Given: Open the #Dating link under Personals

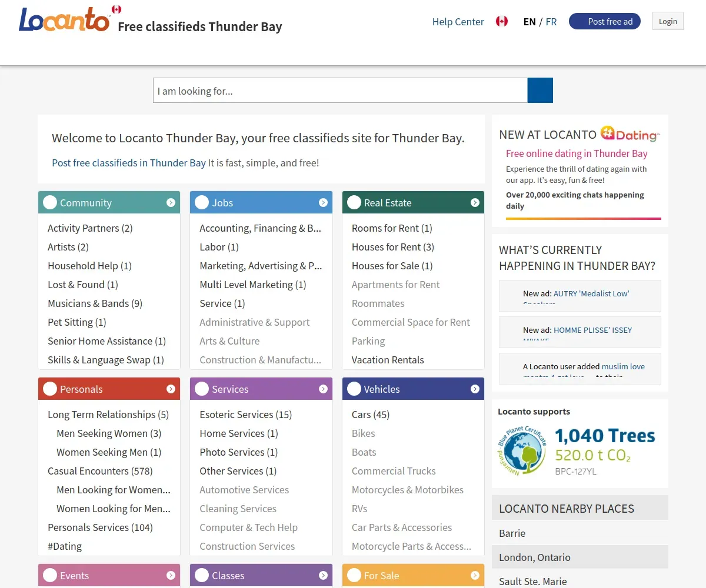Looking at the screenshot, I should [65, 546].
